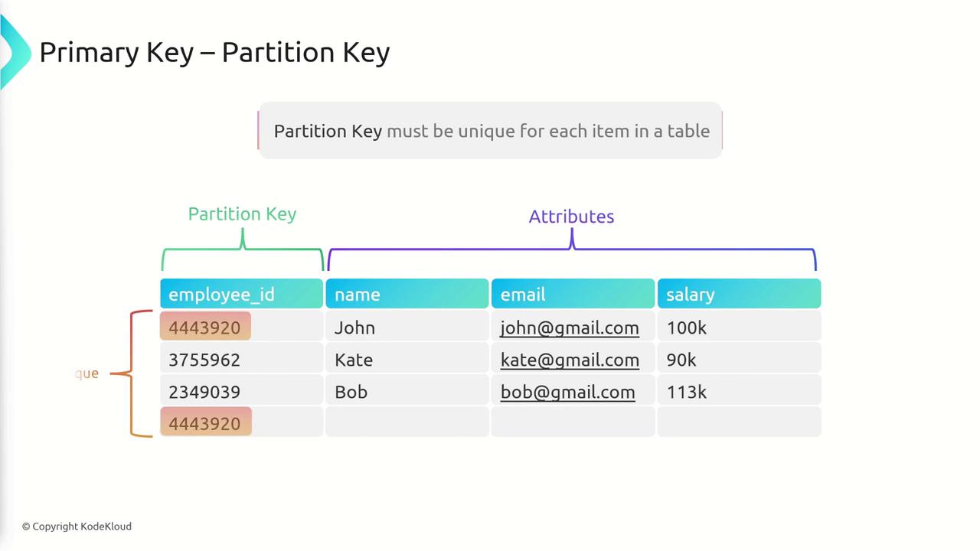Screen dimensions: 980x551
Task: Select the 3755962 employee ID cell
Action: point(204,360)
